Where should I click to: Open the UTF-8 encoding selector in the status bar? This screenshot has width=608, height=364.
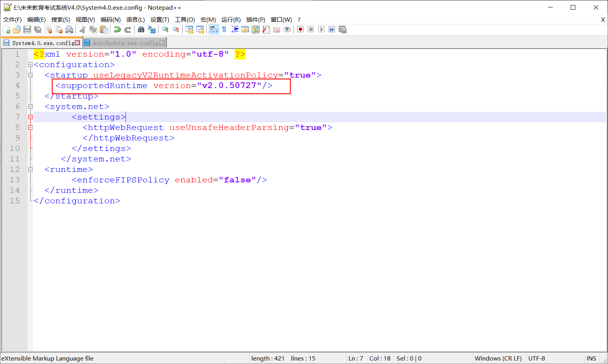(x=537, y=358)
